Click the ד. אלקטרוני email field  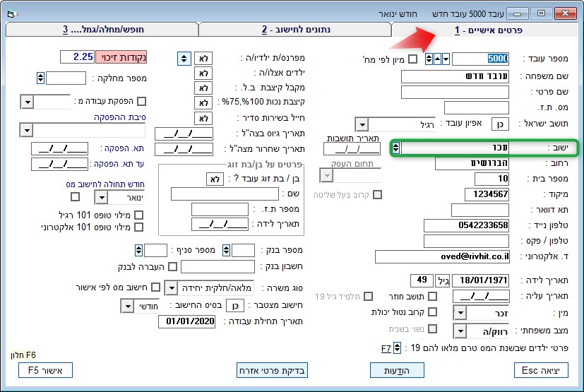point(442,256)
